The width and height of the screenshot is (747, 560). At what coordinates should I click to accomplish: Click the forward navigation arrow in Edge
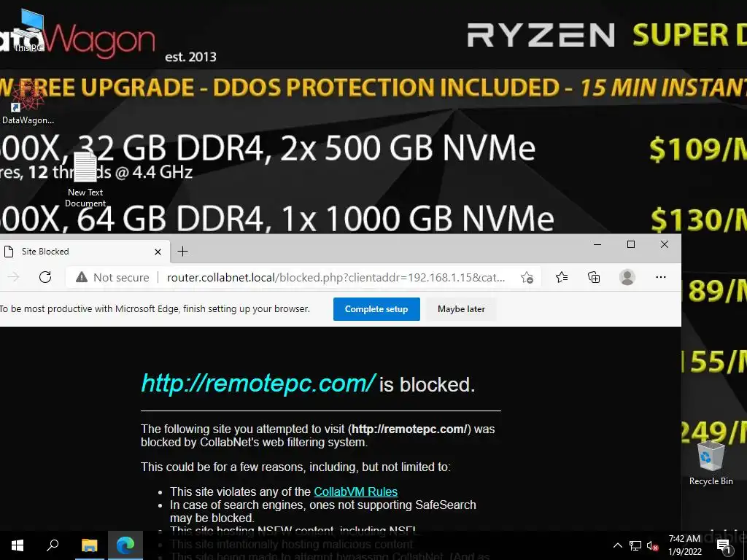(13, 277)
